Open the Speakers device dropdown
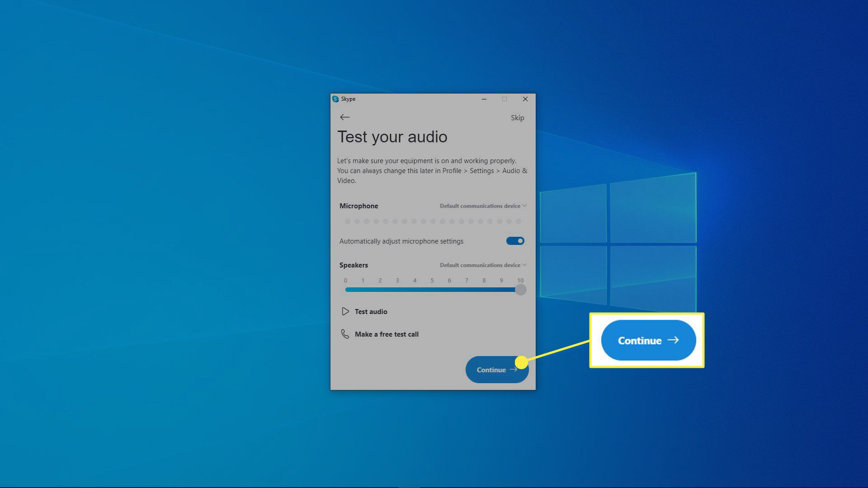Screen dimensions: 868x488 point(480,265)
